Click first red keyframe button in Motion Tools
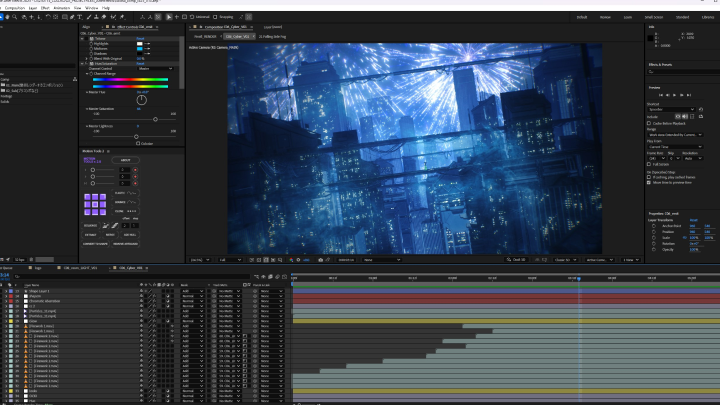The image size is (720, 405). 135,170
